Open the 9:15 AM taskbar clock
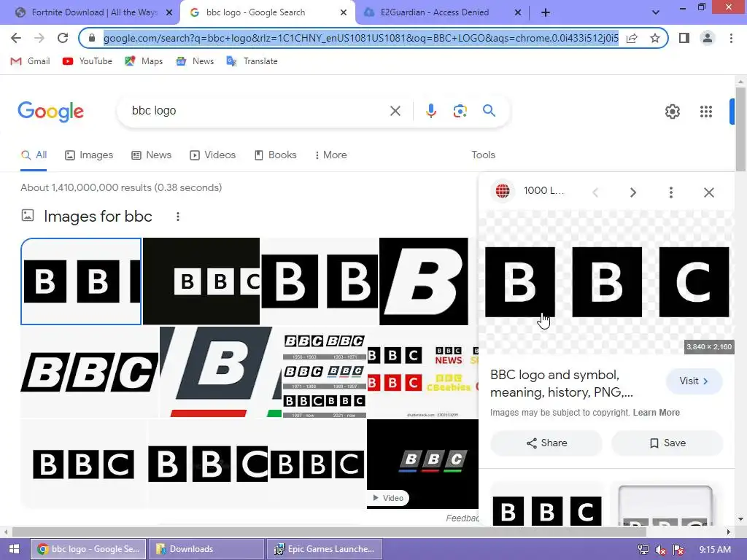747x560 pixels. click(x=715, y=550)
